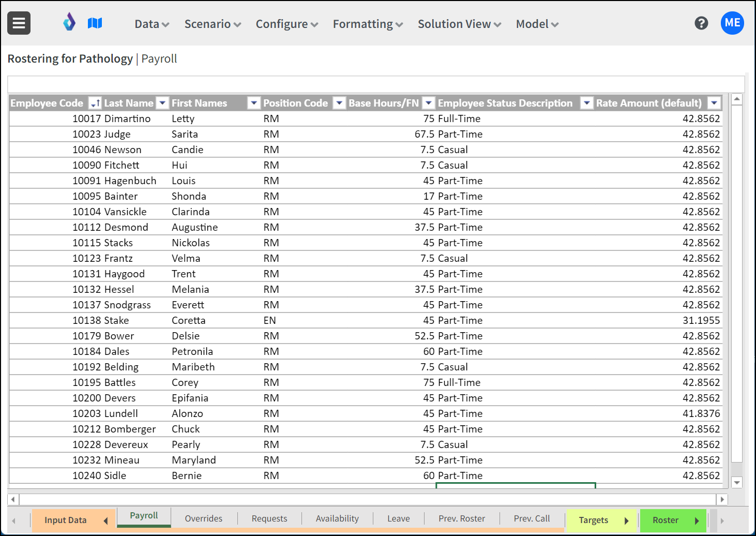756x536 pixels.
Task: Open the blue map book icon
Action: [x=95, y=23]
